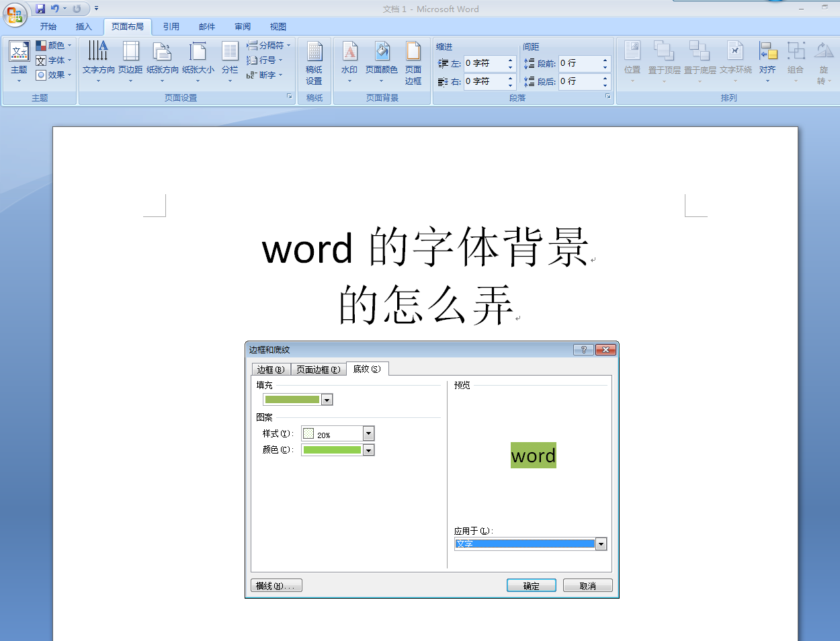840x641 pixels.
Task: Open paper Orientation (纸张方向) menu
Action: (x=163, y=61)
